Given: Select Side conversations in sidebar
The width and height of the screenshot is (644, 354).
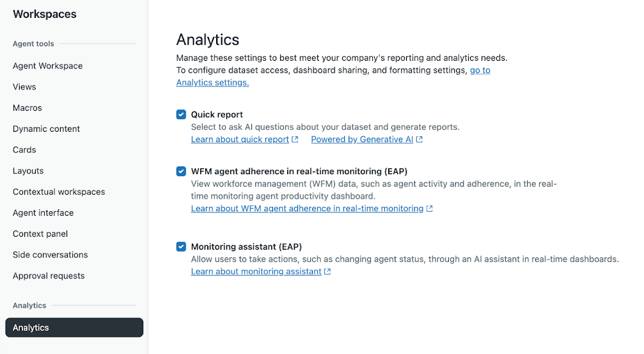Looking at the screenshot, I should [x=51, y=255].
